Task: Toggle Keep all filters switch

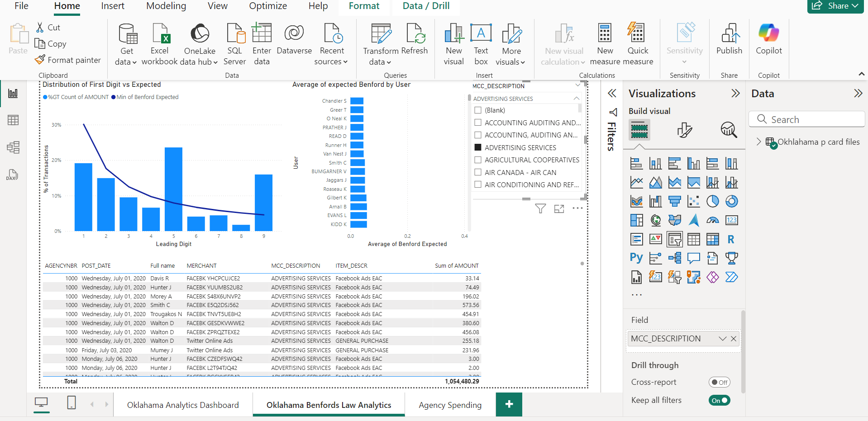Action: click(x=719, y=400)
